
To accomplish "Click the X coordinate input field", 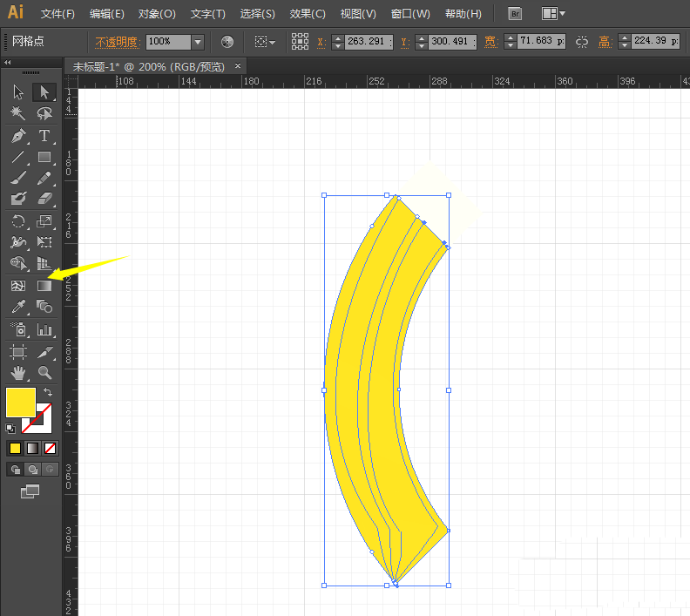I will coord(369,42).
